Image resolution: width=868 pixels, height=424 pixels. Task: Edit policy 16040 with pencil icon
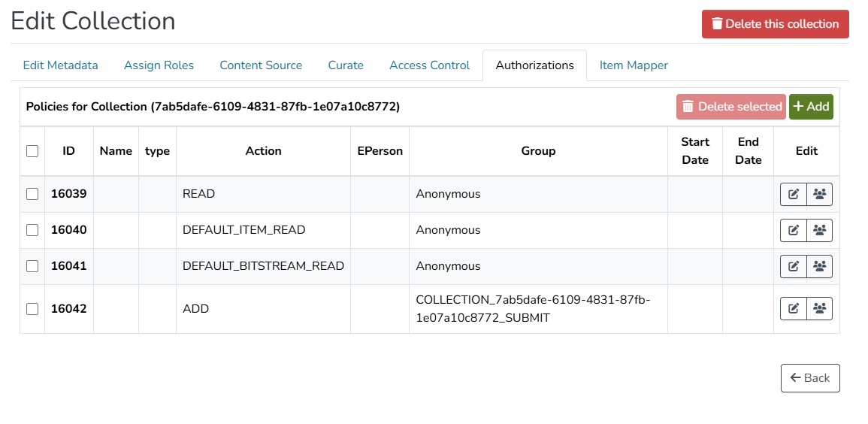coord(793,231)
